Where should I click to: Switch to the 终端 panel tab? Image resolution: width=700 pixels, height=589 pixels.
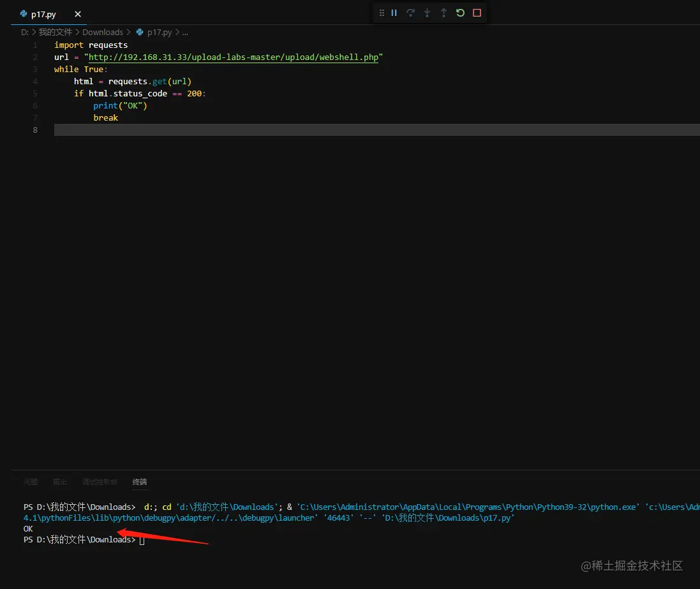click(140, 482)
